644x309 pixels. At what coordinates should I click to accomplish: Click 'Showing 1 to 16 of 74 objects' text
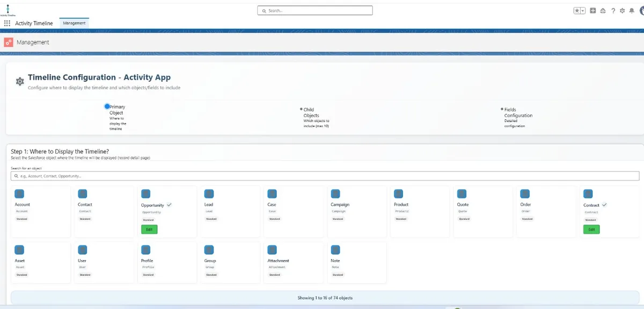[x=325, y=298]
